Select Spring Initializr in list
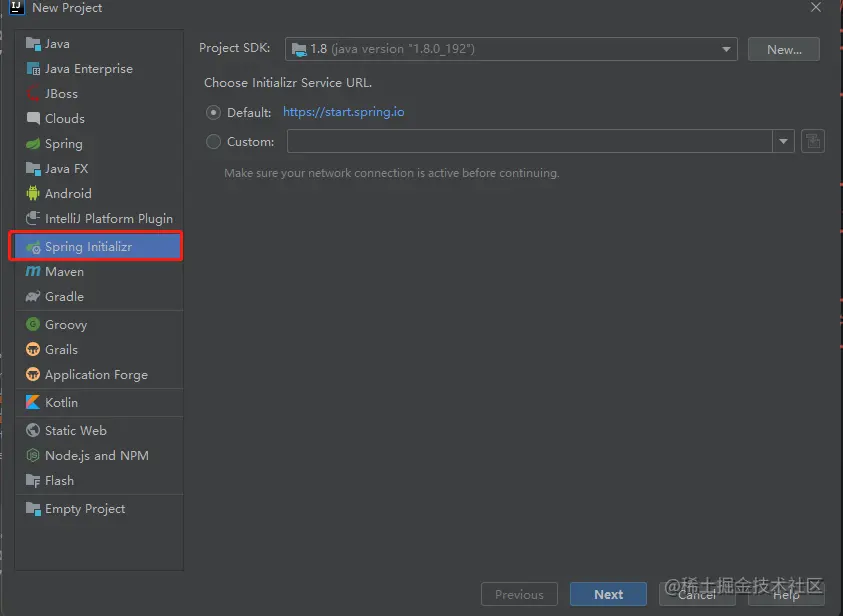The image size is (843, 616). point(99,247)
